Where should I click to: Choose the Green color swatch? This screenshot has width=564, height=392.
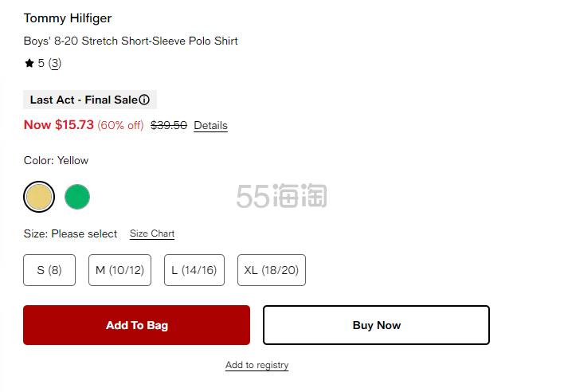point(77,197)
